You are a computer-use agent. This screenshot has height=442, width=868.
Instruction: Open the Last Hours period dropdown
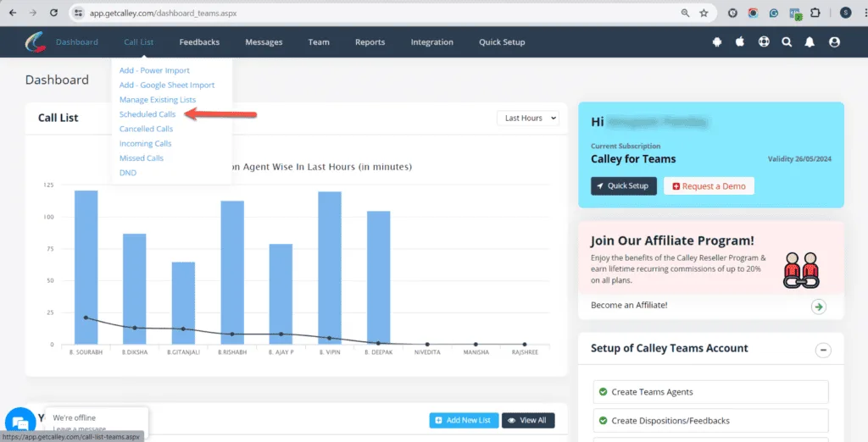coord(527,118)
